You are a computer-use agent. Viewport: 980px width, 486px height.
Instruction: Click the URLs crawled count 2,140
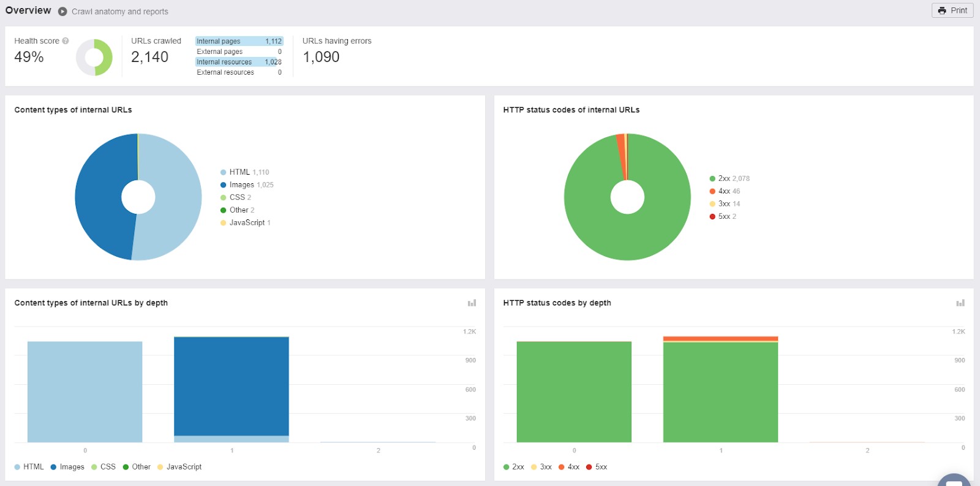coord(149,57)
